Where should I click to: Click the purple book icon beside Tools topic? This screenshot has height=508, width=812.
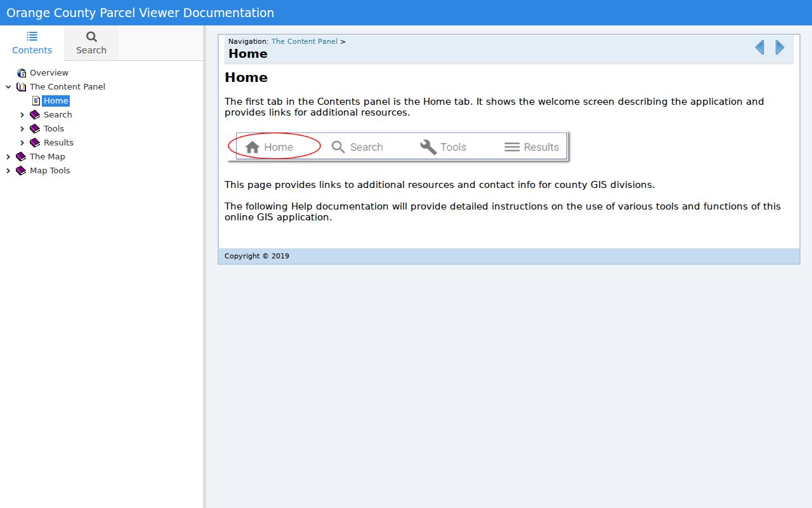35,129
